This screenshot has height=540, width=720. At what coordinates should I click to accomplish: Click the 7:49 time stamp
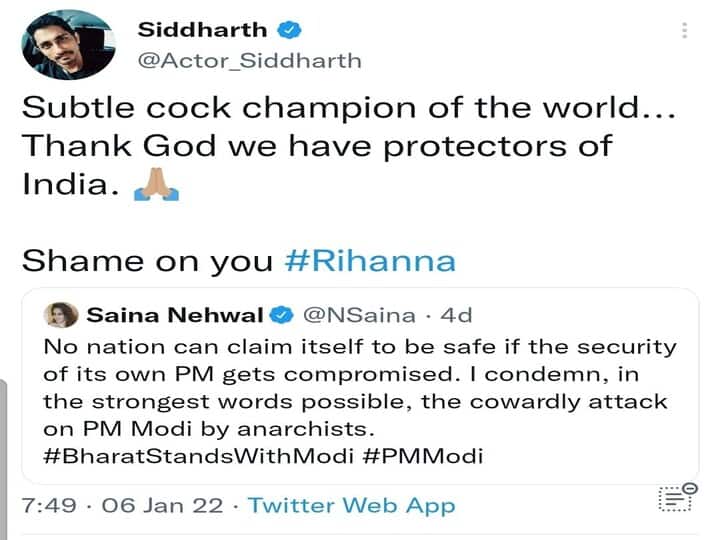point(49,506)
